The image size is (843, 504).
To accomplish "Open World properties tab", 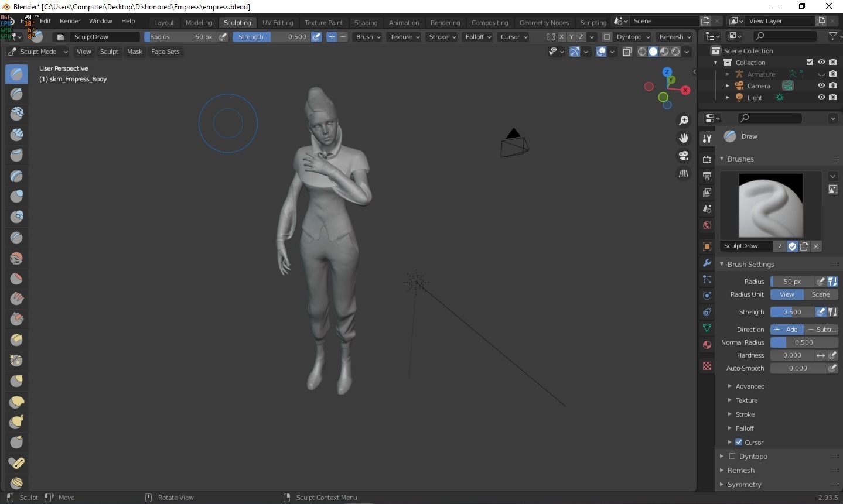I will (707, 225).
